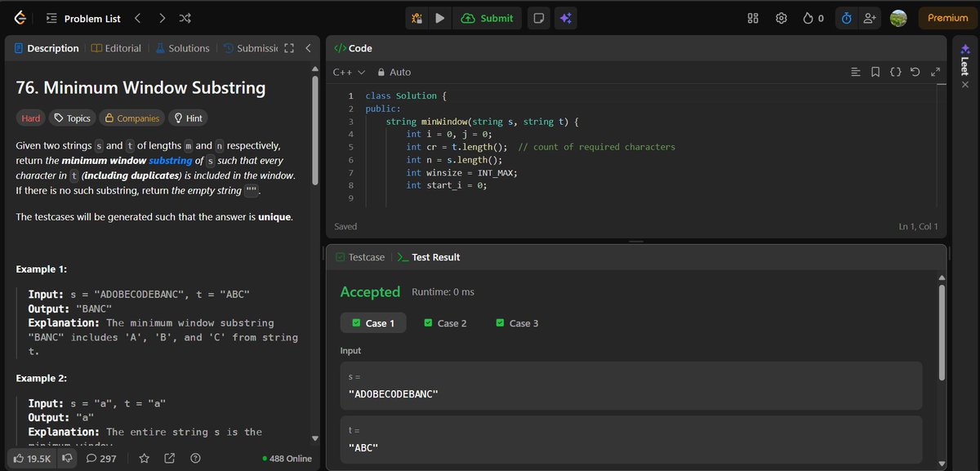980x471 pixels.
Task: Open the C++ language dropdown
Action: [350, 72]
